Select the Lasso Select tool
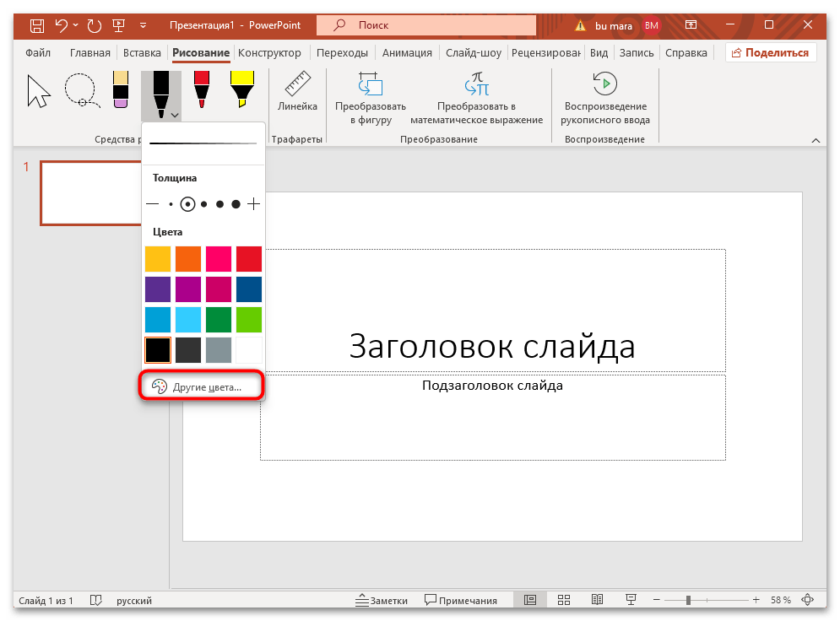This screenshot has height=621, width=840. point(81,90)
